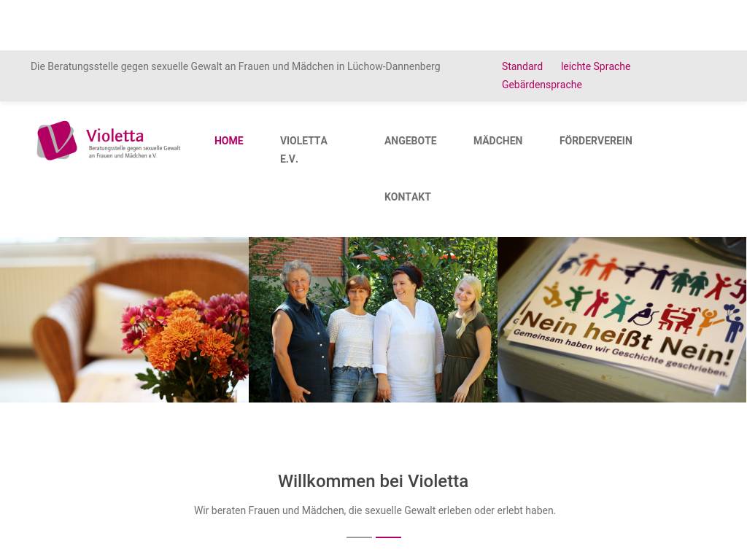Click the magenta divider line under welcome text
Image resolution: width=747 pixels, height=560 pixels.
click(x=388, y=537)
